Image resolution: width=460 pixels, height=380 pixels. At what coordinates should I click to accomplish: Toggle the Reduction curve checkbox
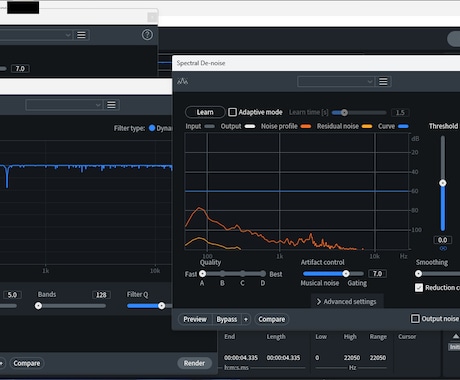[x=419, y=287]
